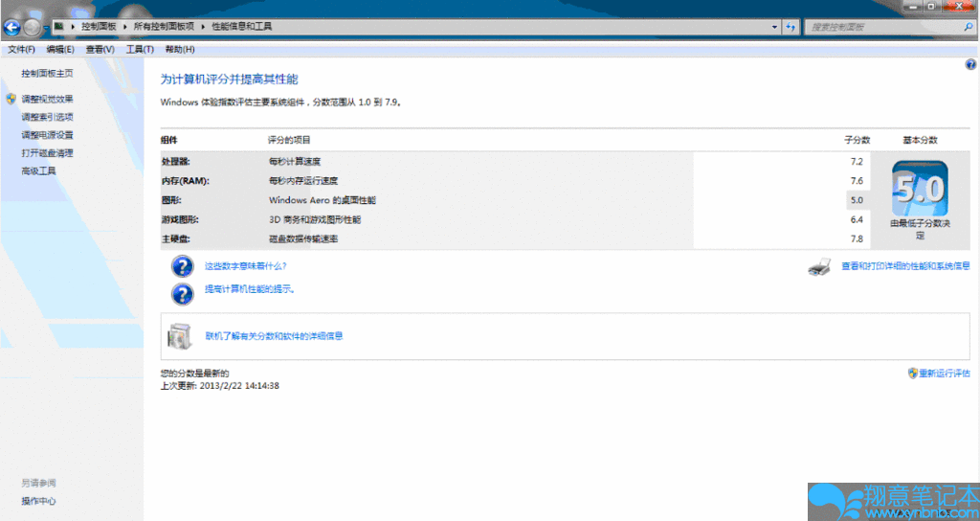
Task: Click the help question mark icon at top right
Action: (x=970, y=64)
